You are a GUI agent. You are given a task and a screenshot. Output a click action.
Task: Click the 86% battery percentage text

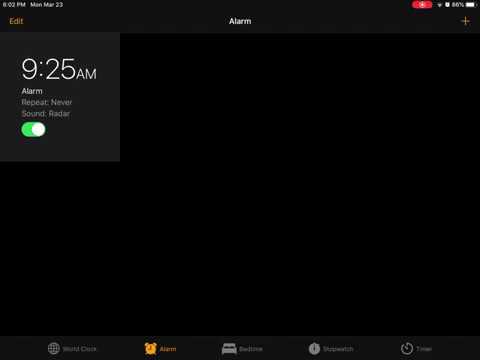point(458,5)
